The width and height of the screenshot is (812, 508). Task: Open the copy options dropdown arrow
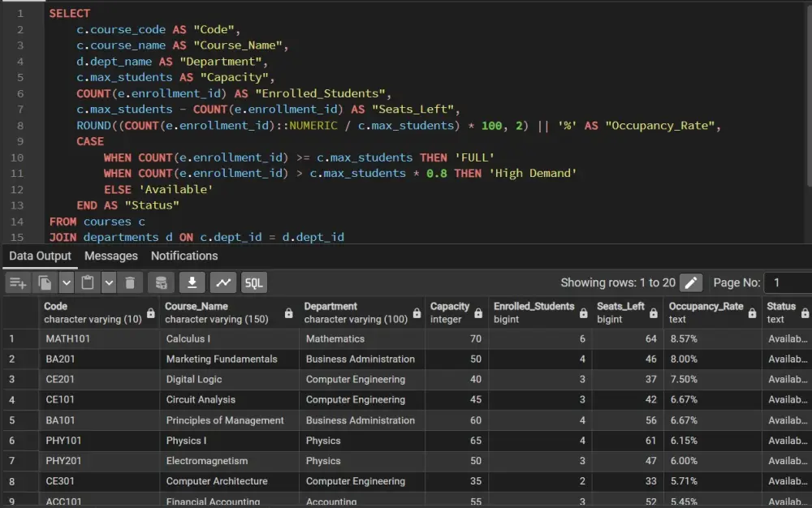click(64, 283)
